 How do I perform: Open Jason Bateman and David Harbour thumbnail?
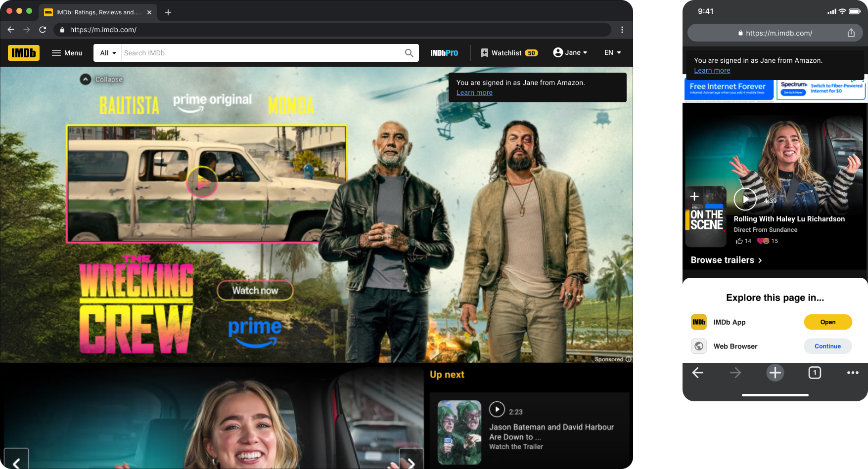[459, 432]
